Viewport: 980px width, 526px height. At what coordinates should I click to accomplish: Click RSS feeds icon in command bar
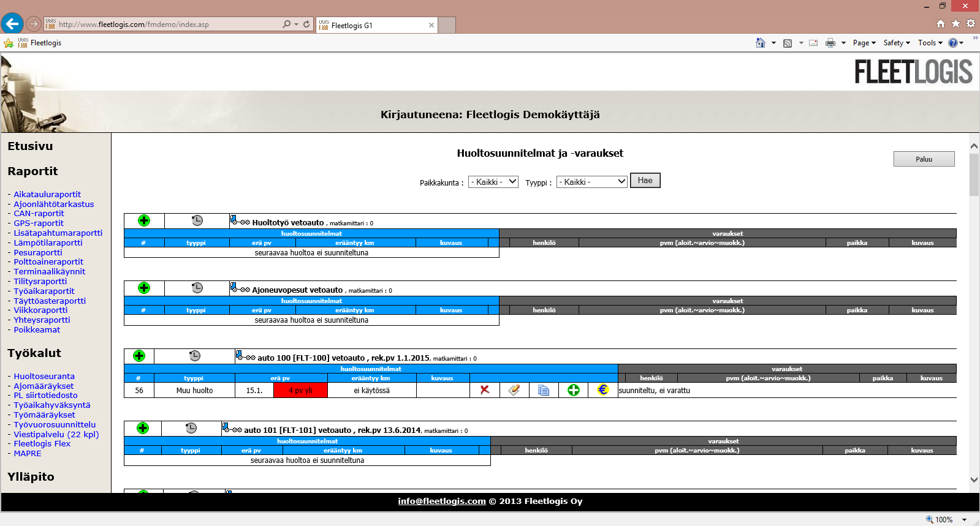pyautogui.click(x=788, y=43)
